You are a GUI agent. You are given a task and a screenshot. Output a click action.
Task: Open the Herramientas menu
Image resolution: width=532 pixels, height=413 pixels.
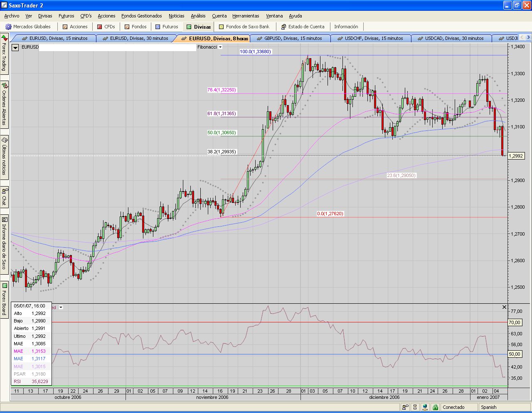coord(246,16)
